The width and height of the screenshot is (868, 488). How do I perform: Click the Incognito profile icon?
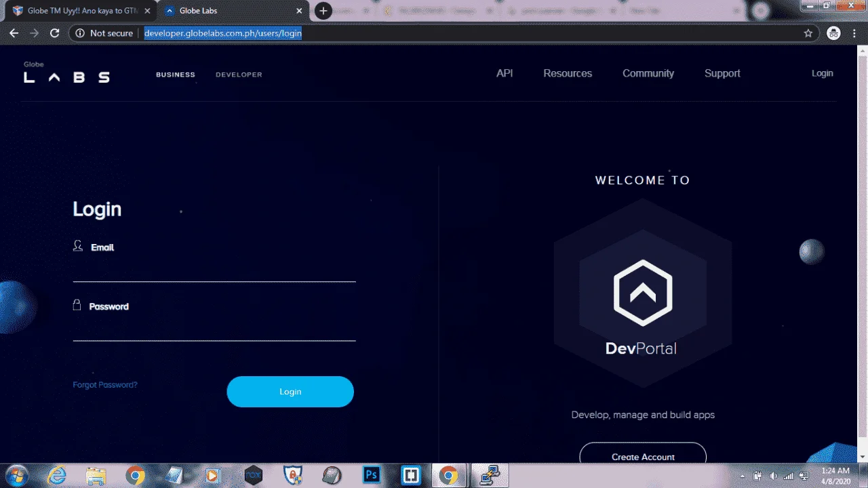click(834, 33)
